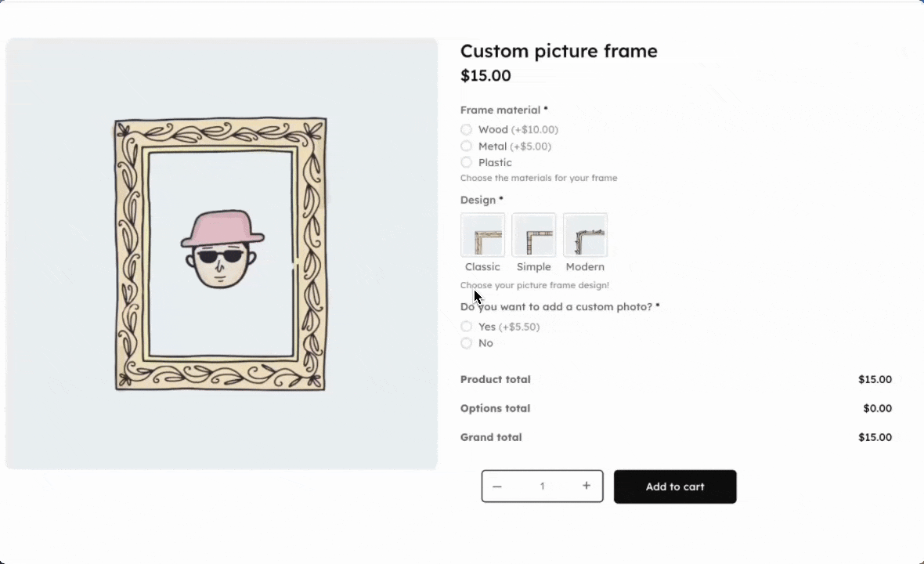Select Yes for custom photo
Image resolution: width=924 pixels, height=564 pixels.
tap(467, 327)
